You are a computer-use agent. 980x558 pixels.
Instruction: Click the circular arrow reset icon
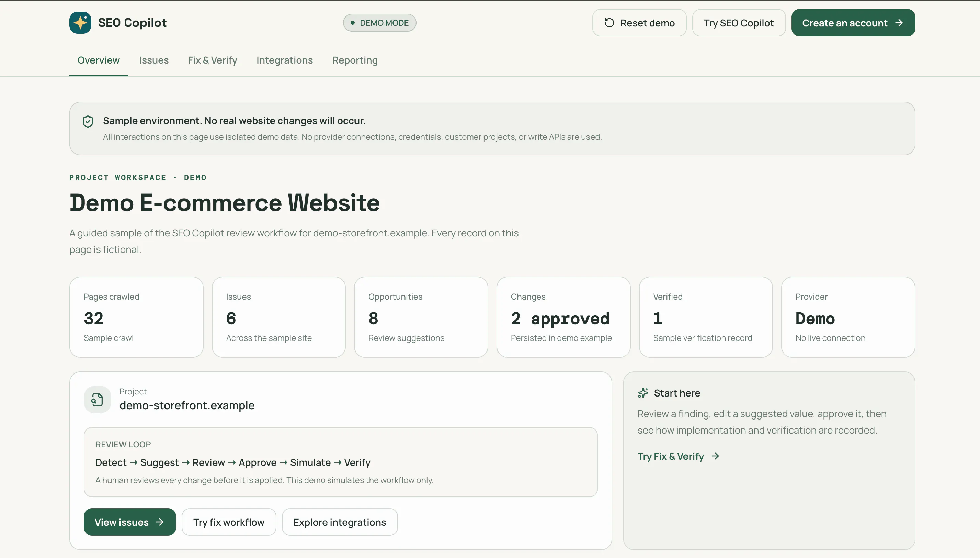(609, 23)
